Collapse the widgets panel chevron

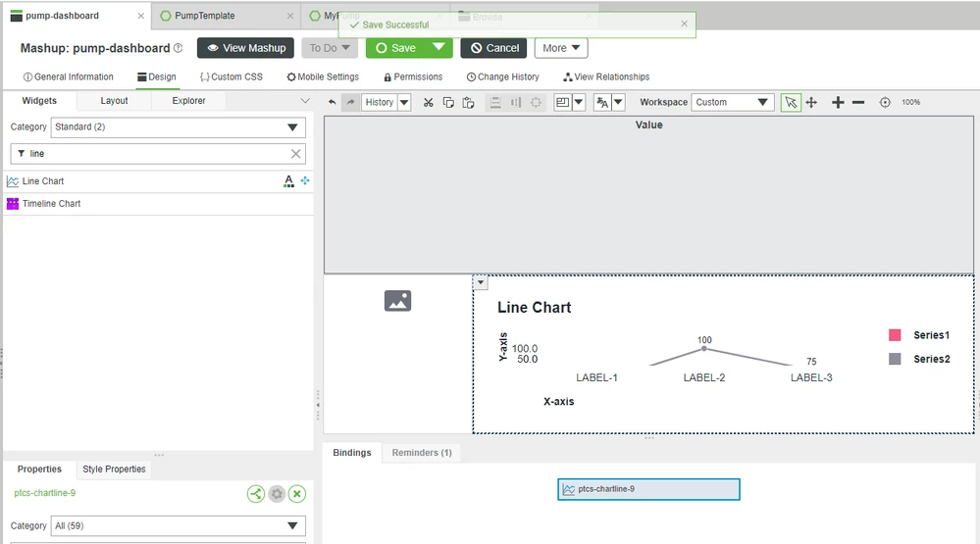point(305,101)
